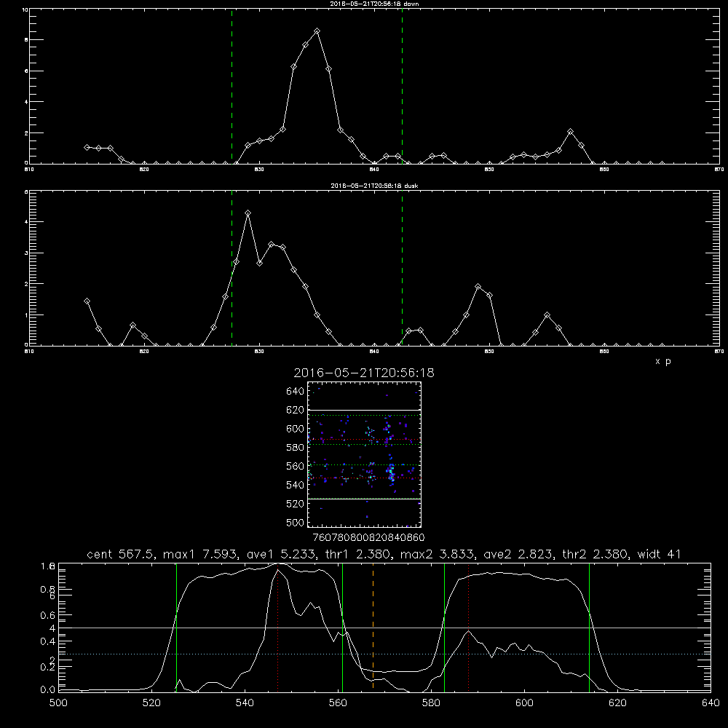Click bottom axis label 500
728x728 pixels.
click(x=58, y=703)
